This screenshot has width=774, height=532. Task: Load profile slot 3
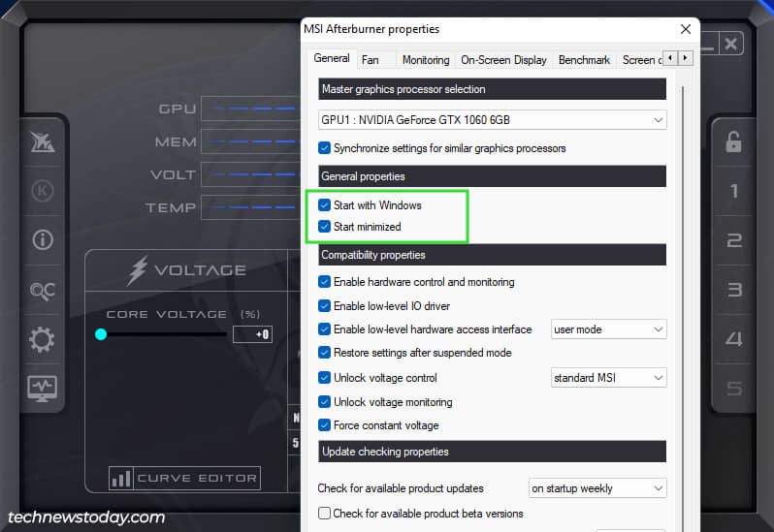pyautogui.click(x=734, y=290)
